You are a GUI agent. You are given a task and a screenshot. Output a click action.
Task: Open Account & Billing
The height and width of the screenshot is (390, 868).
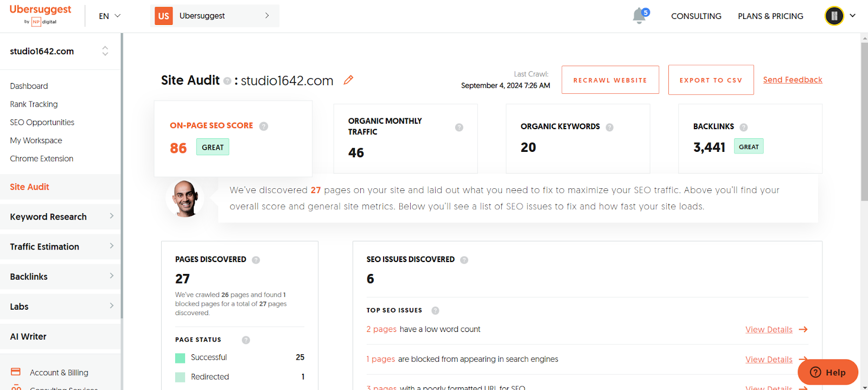click(59, 373)
